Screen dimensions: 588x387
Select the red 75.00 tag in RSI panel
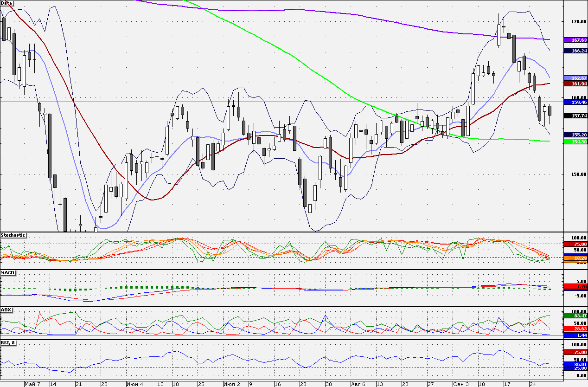(575, 353)
